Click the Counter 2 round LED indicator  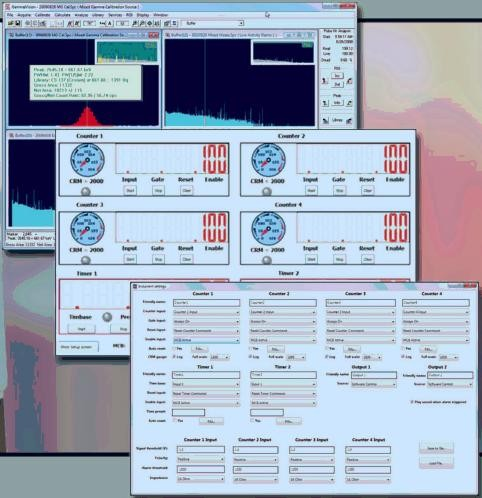click(266, 192)
